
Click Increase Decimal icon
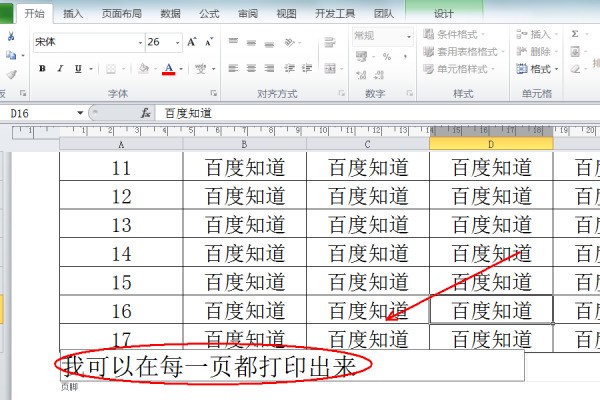click(x=361, y=75)
